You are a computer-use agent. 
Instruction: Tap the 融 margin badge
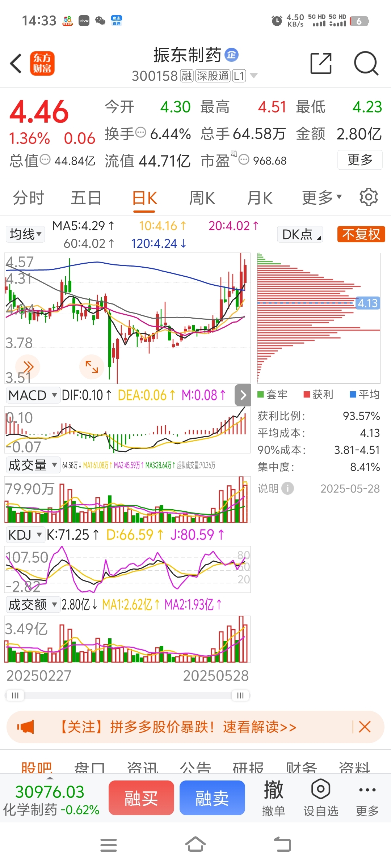click(x=187, y=76)
